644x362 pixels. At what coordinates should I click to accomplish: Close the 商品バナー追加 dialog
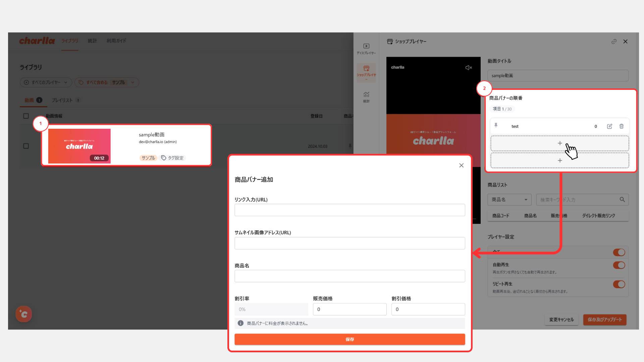pyautogui.click(x=462, y=166)
